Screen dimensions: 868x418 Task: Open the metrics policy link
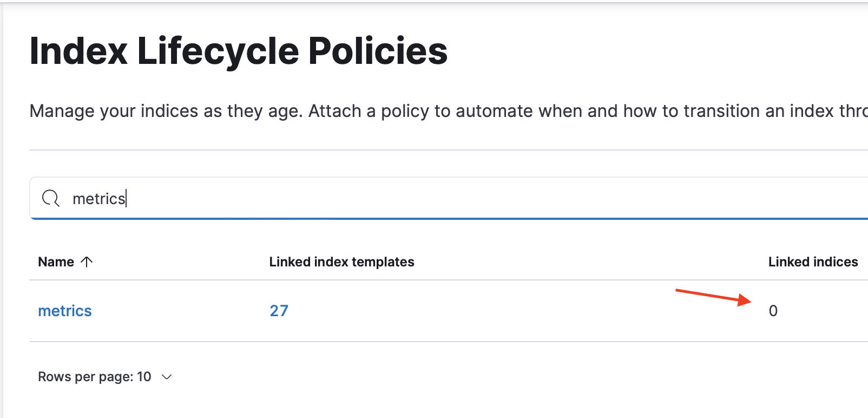[65, 311]
